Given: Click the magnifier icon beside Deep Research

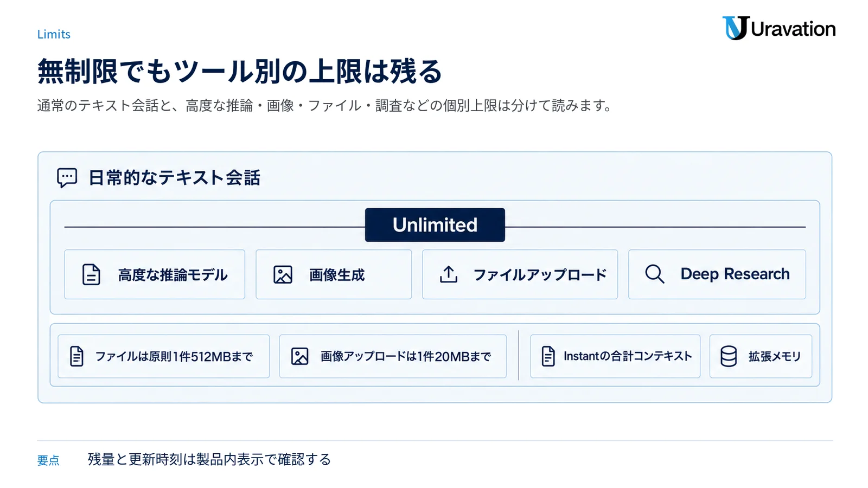Looking at the screenshot, I should tap(655, 274).
